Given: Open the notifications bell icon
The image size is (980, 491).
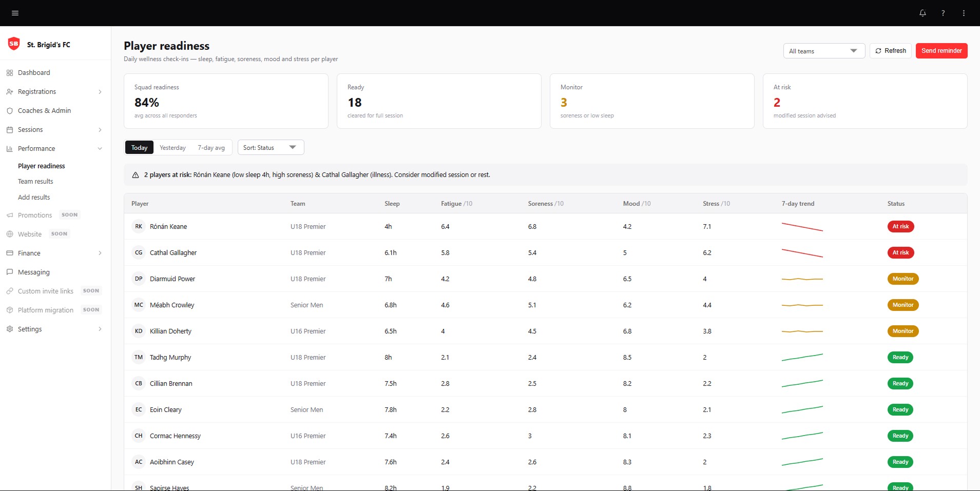Looking at the screenshot, I should click(923, 13).
